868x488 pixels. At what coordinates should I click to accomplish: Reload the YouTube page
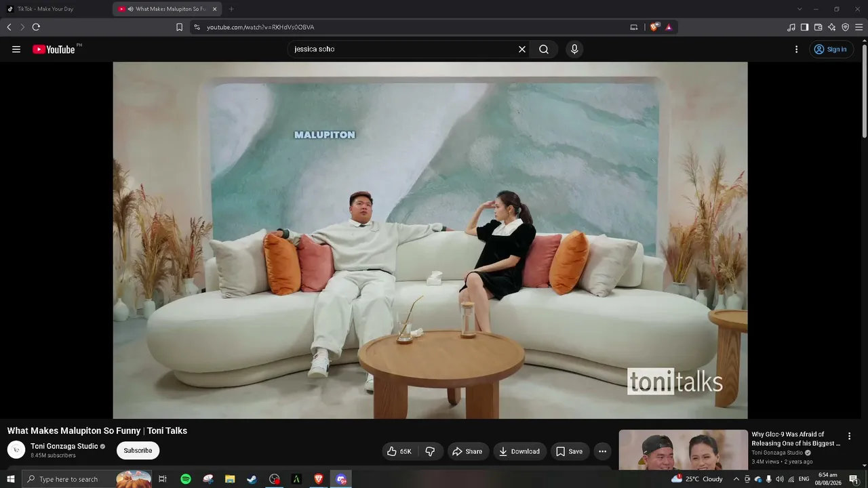[36, 27]
